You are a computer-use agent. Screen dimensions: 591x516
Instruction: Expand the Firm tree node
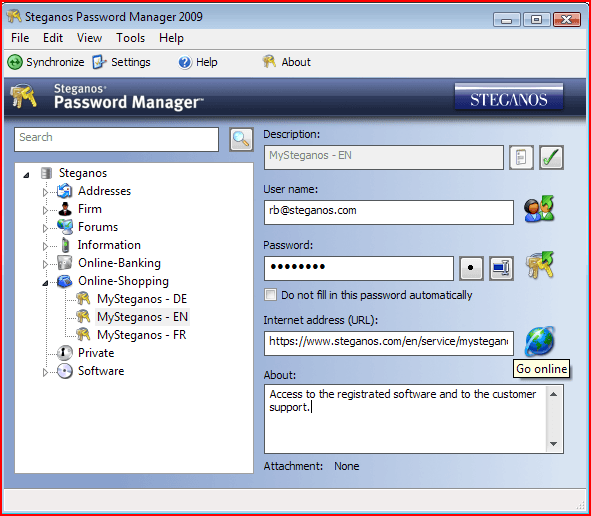point(45,210)
